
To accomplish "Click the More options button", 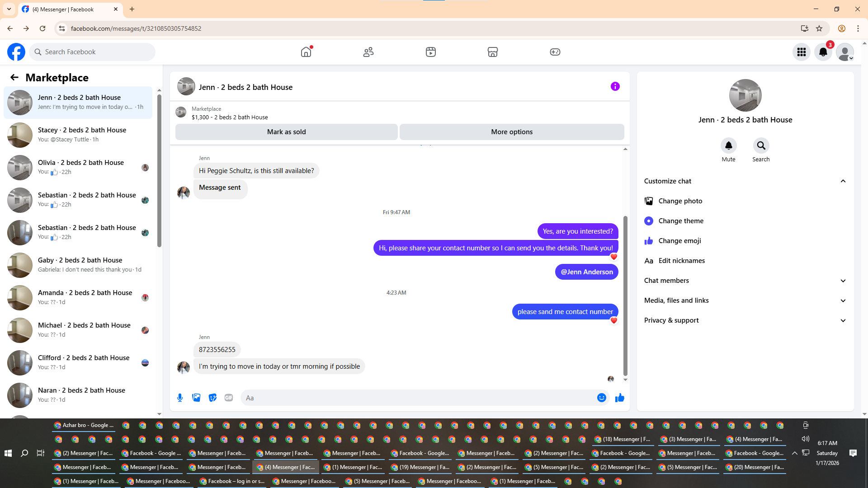I will [512, 132].
